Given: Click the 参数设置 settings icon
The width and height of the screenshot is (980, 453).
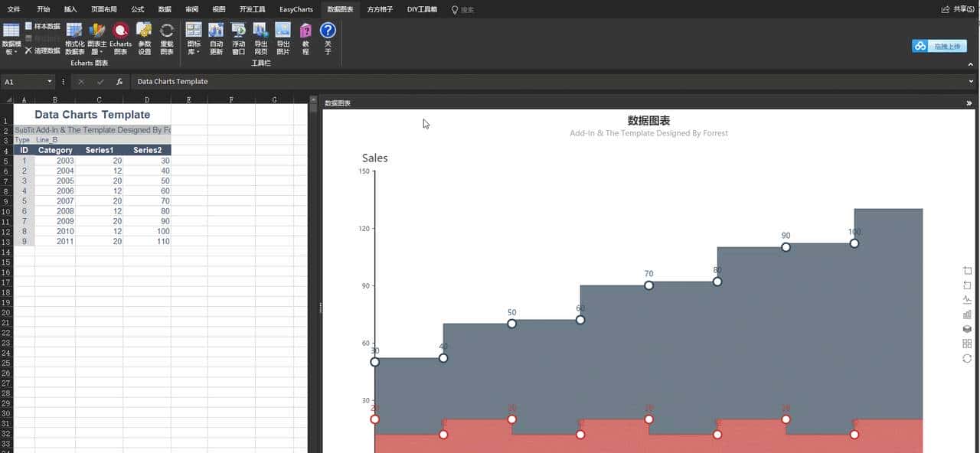Looking at the screenshot, I should pos(144,37).
